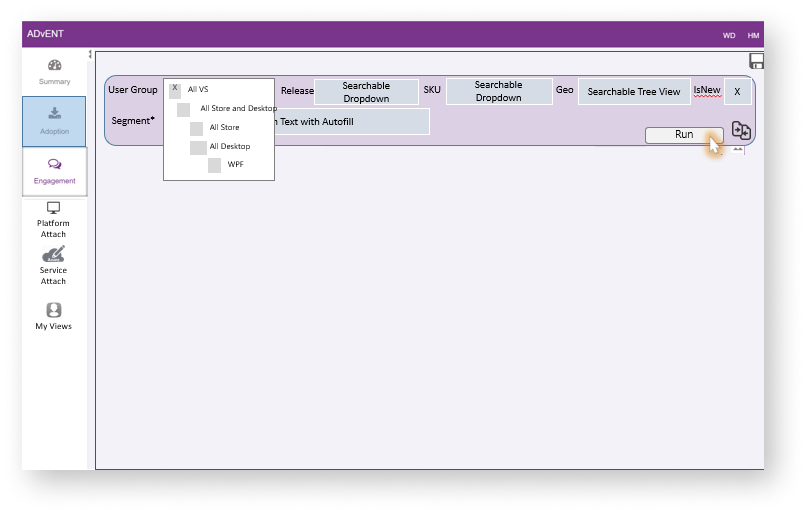Open the Release searchable dropdown

[366, 92]
